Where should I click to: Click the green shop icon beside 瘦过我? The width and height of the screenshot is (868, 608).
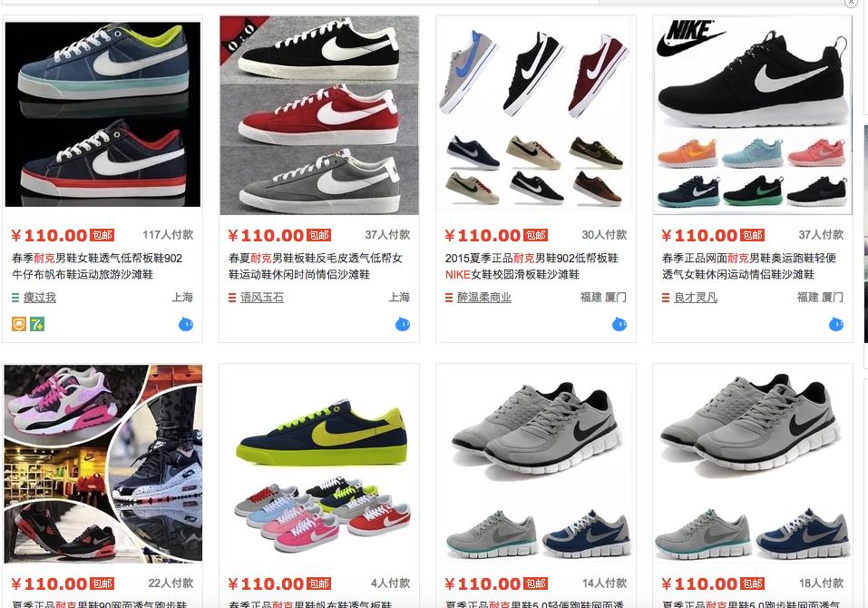(15, 298)
